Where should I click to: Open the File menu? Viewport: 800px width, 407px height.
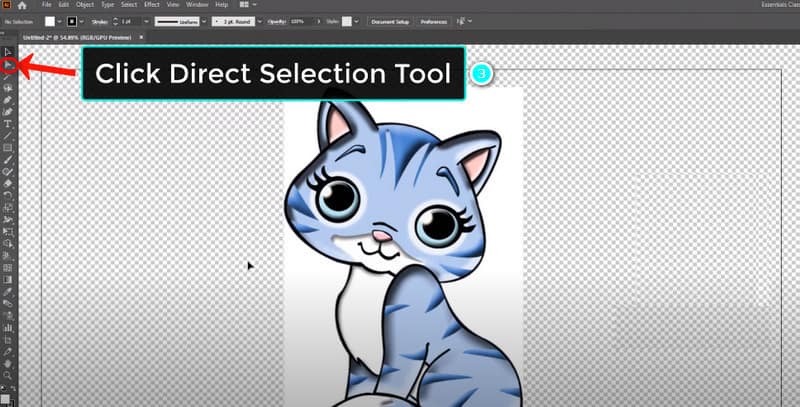pos(46,5)
